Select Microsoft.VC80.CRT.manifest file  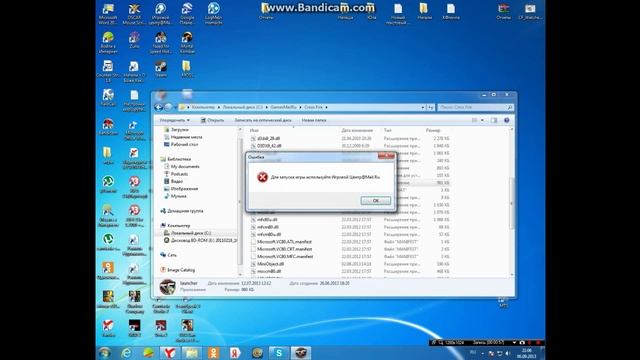(284, 249)
